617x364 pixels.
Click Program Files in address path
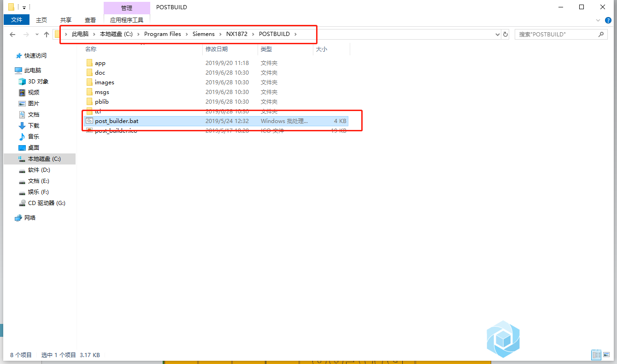163,34
